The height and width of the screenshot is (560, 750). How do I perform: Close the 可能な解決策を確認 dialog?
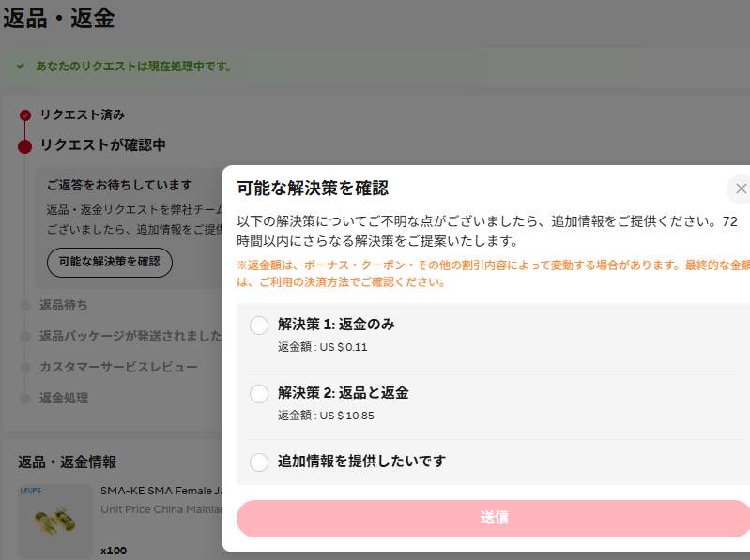(740, 189)
